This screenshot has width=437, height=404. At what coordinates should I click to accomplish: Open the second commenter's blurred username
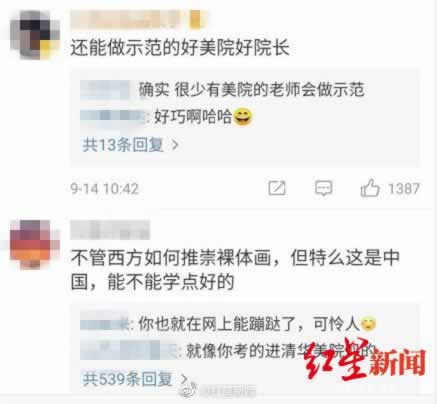click(x=110, y=230)
